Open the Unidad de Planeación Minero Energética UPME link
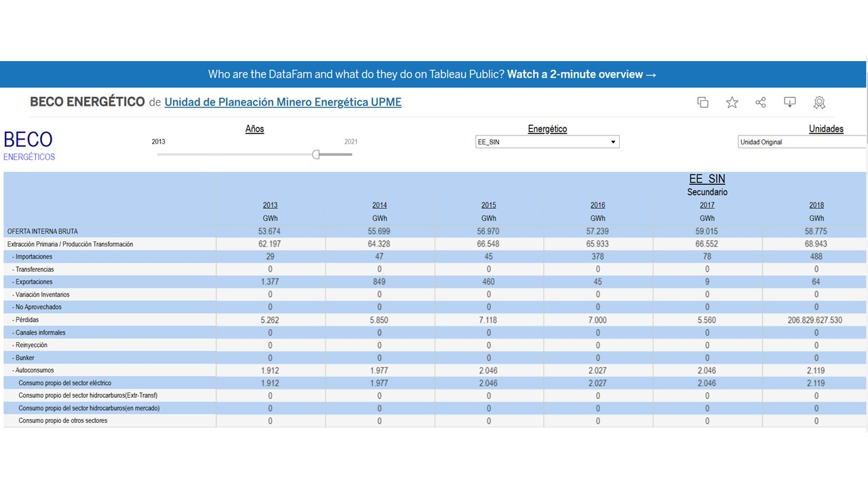868x488 pixels. pos(283,102)
